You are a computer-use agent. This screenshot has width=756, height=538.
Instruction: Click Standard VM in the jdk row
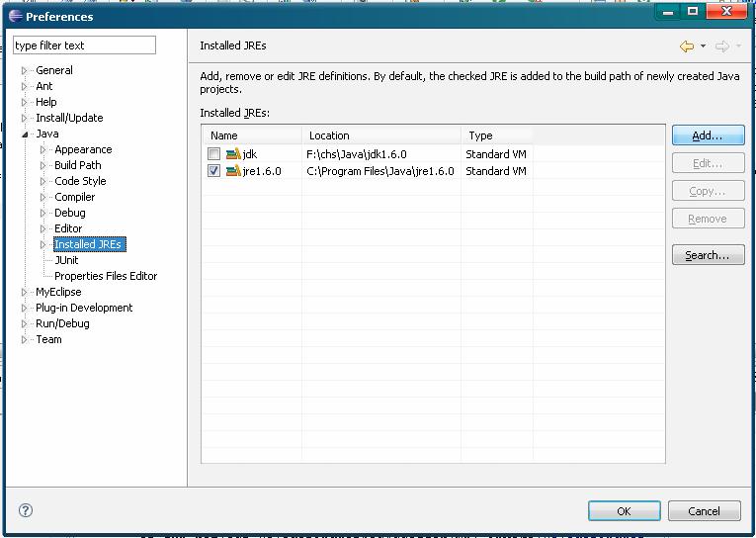[496, 154]
